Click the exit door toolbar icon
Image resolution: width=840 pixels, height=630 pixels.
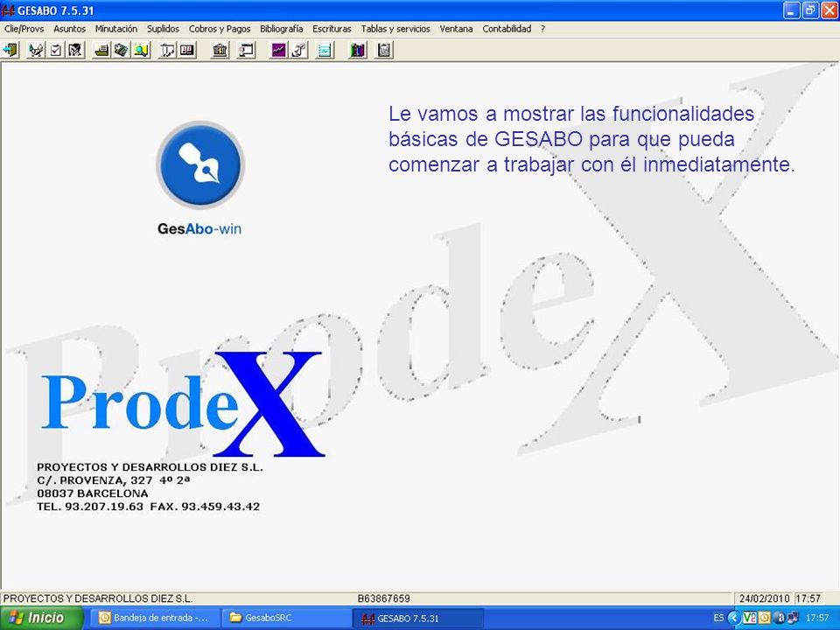coord(10,51)
